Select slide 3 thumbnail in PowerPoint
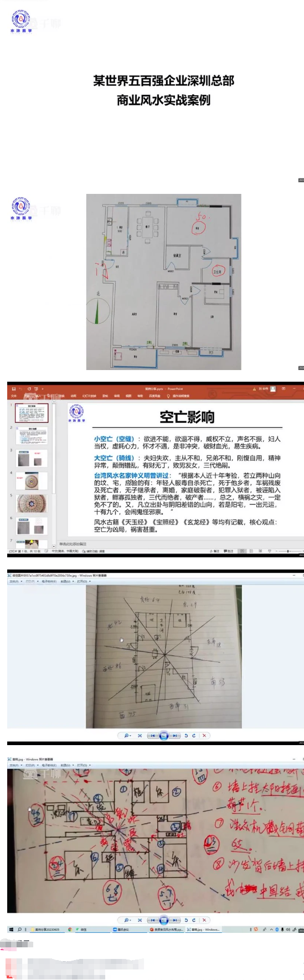Screen dimensions: 304x980 pos(32,459)
